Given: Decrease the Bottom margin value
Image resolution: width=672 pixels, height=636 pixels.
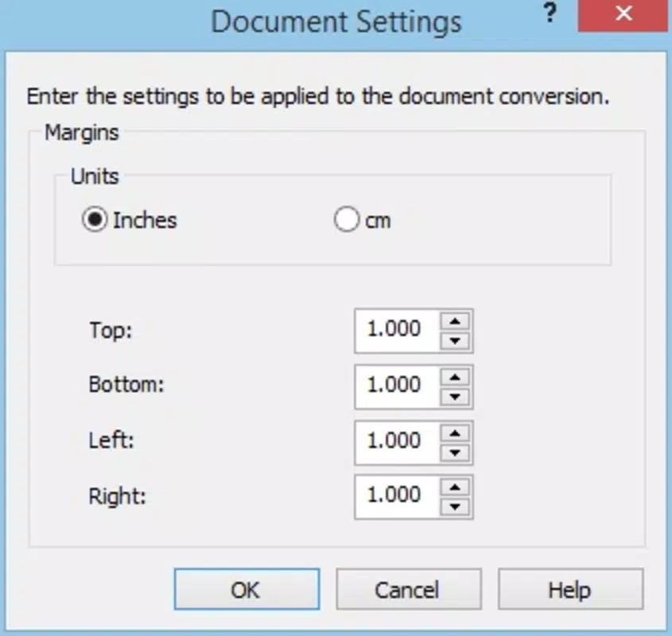Looking at the screenshot, I should [455, 397].
